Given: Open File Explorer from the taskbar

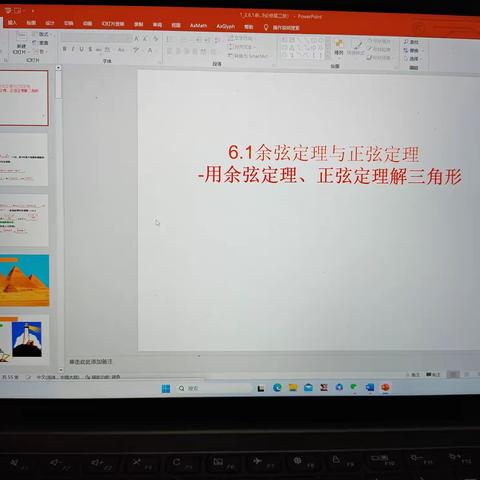Looking at the screenshot, I should [293, 387].
